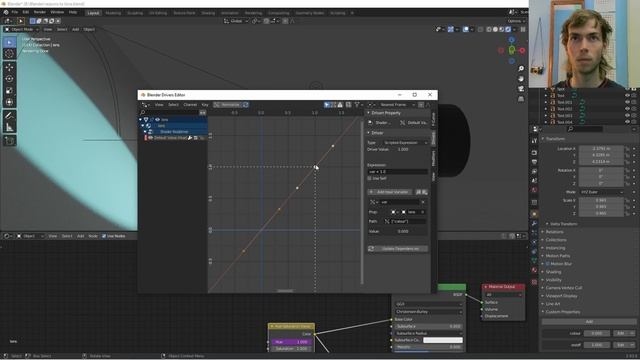Image resolution: width=640 pixels, height=360 pixels.
Task: Switch perspective/orthographic grid icon in viewport
Action: click(x=521, y=99)
